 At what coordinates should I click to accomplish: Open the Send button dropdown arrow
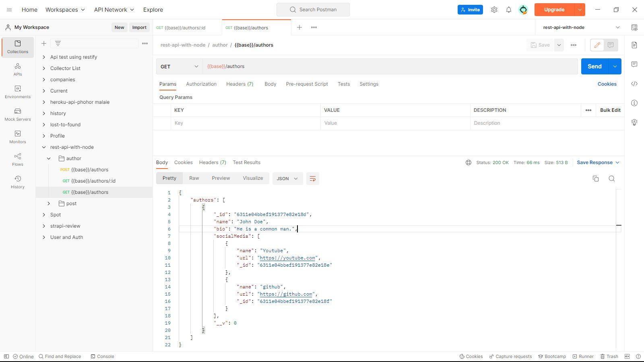615,66
